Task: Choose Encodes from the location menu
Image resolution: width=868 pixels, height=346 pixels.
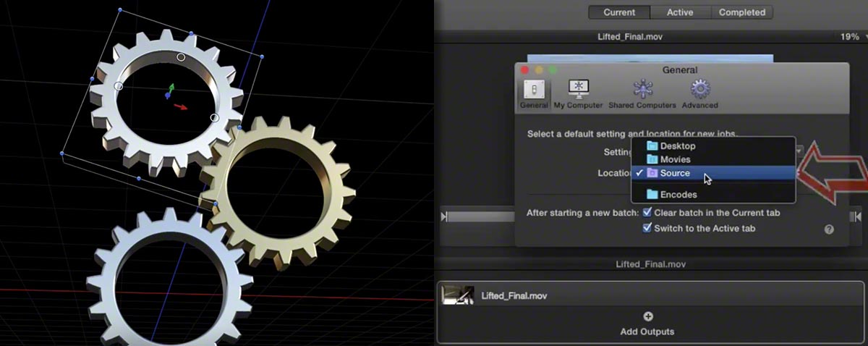Action: coord(713,194)
